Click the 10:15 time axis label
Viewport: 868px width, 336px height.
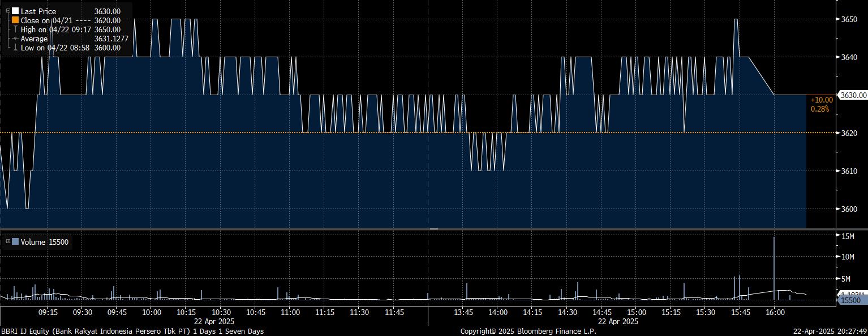tap(186, 312)
